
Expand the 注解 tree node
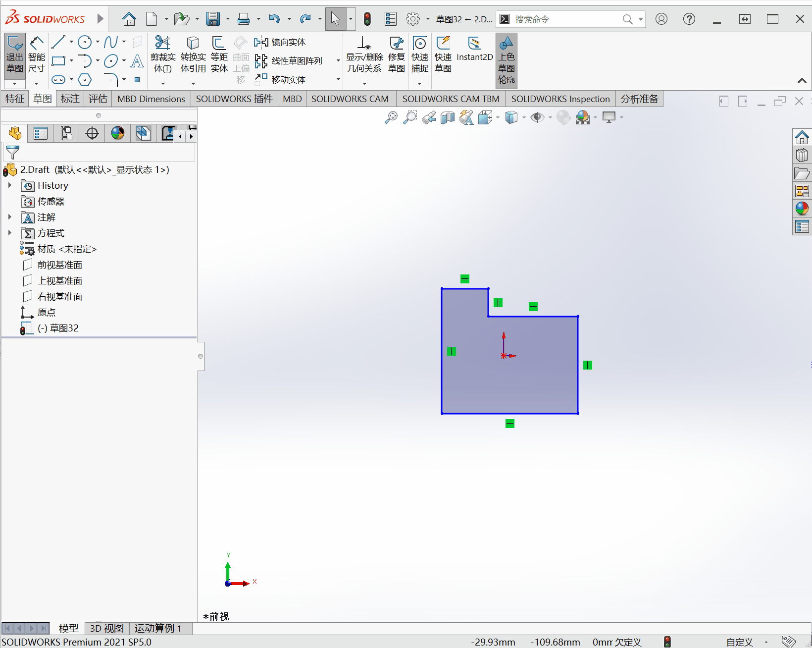tap(9, 217)
